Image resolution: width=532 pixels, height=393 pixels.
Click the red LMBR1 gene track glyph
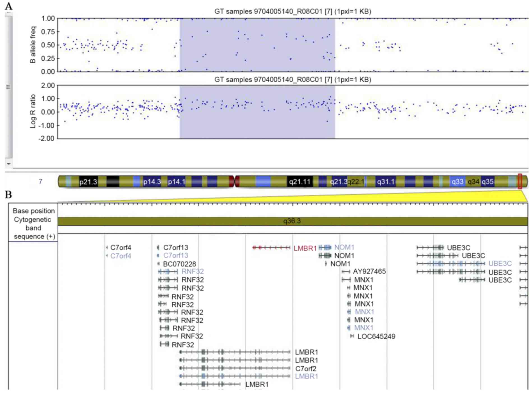click(271, 248)
